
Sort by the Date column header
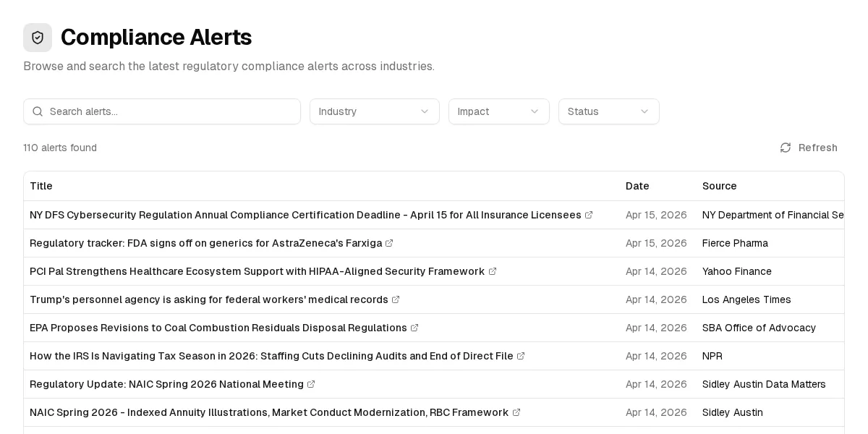(637, 186)
